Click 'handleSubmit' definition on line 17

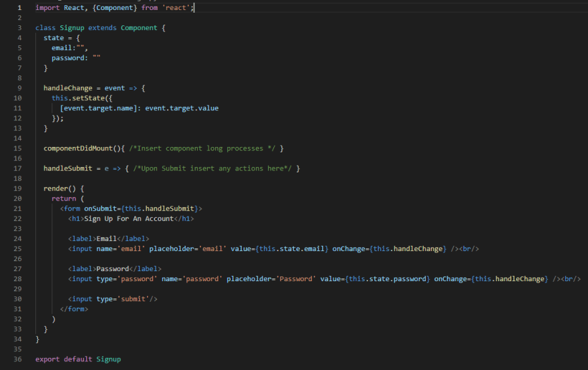click(x=68, y=169)
